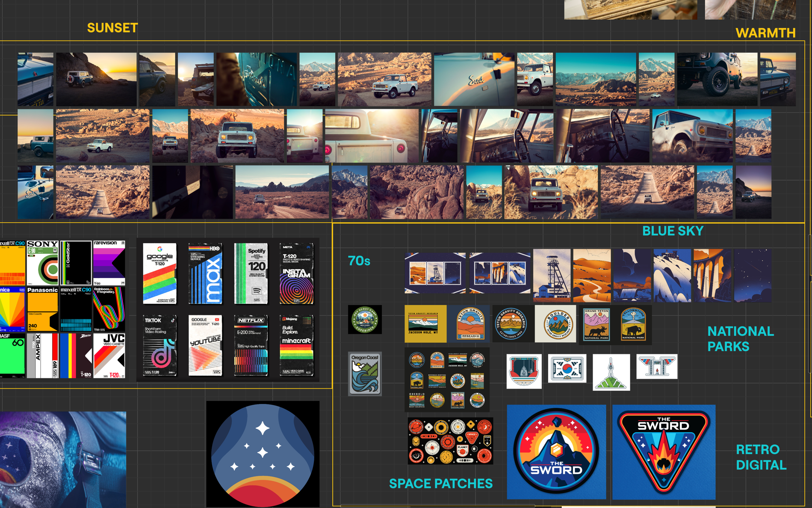Screen dimensions: 812x508
Task: Select the HBO Max VHS cover
Action: coord(205,273)
